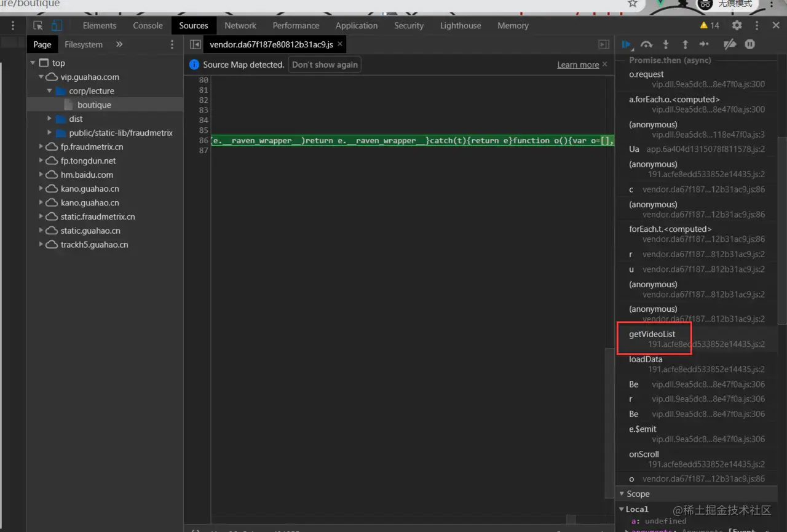
Task: Switch to the Security tab
Action: pyautogui.click(x=409, y=26)
